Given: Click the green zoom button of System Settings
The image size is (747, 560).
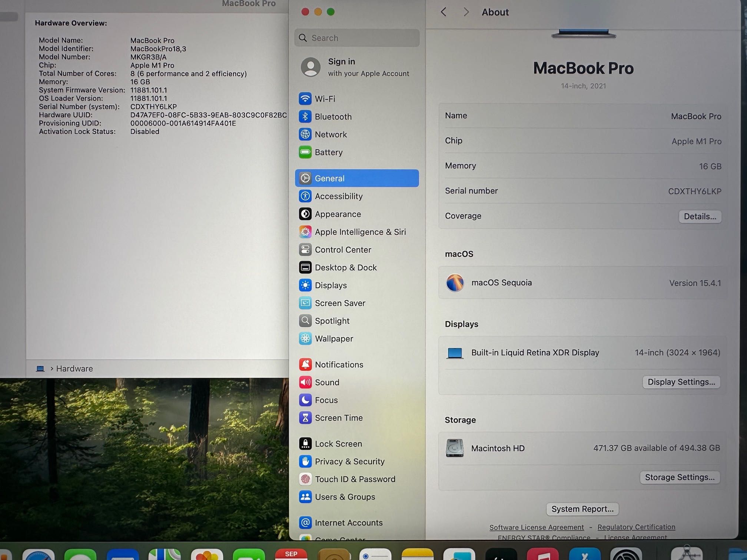Looking at the screenshot, I should point(331,12).
